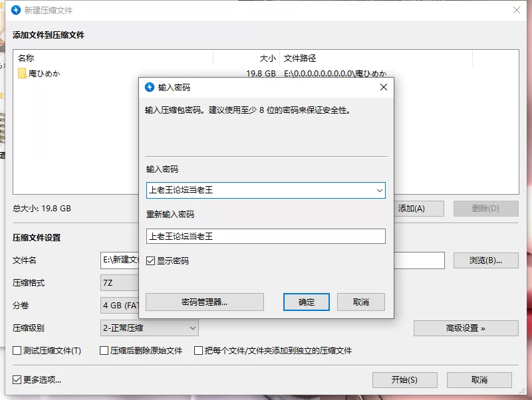The height and width of the screenshot is (400, 532).
Task: Select the folder icon for 庵ひめか
Action: coord(22,73)
